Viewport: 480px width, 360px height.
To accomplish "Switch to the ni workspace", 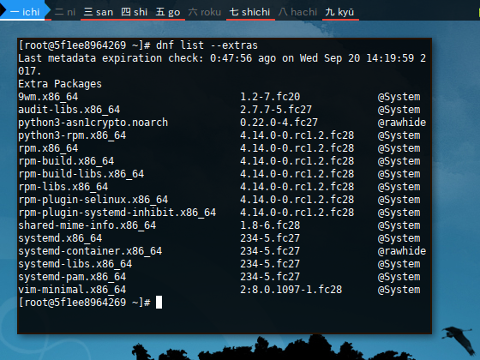I will tap(65, 12).
